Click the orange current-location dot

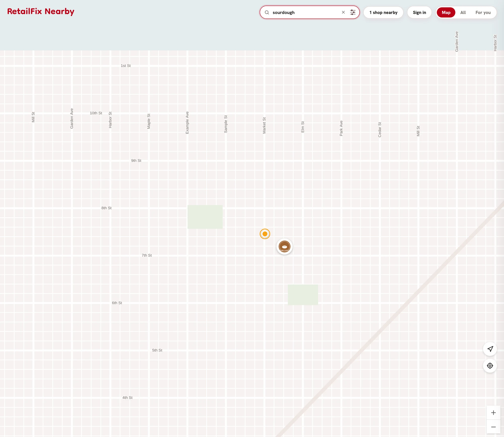point(265,234)
